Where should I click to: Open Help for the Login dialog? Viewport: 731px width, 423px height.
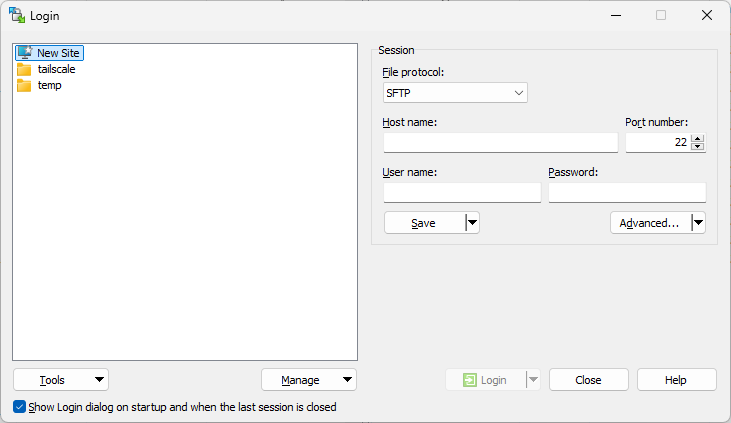click(676, 380)
